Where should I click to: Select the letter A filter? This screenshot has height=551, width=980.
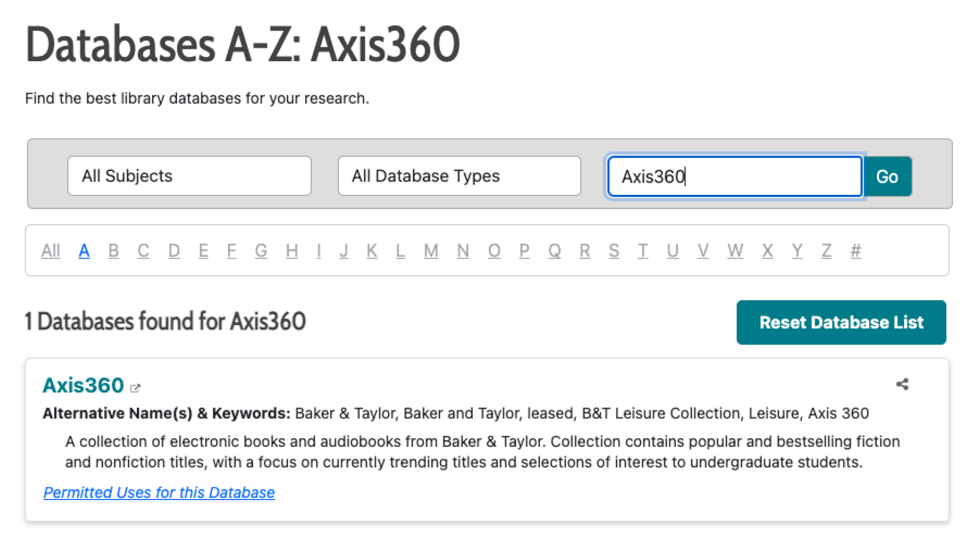pyautogui.click(x=84, y=251)
